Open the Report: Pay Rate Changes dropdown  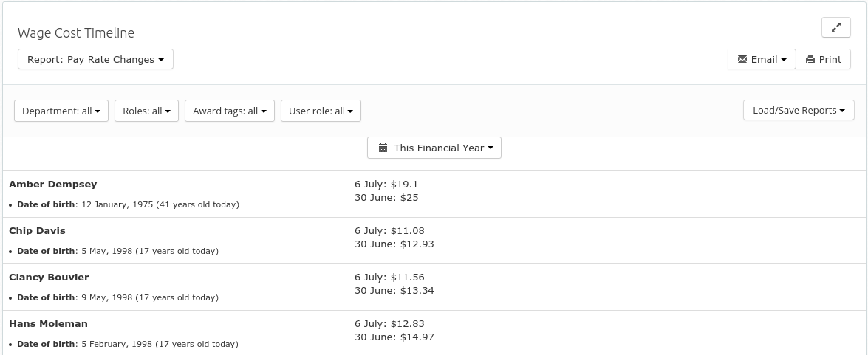point(95,59)
